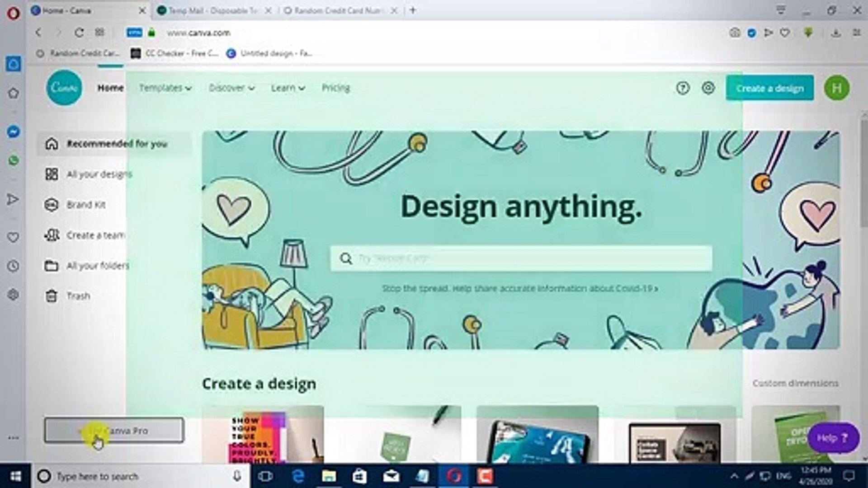Click the Canva logo in the top left

[x=64, y=88]
